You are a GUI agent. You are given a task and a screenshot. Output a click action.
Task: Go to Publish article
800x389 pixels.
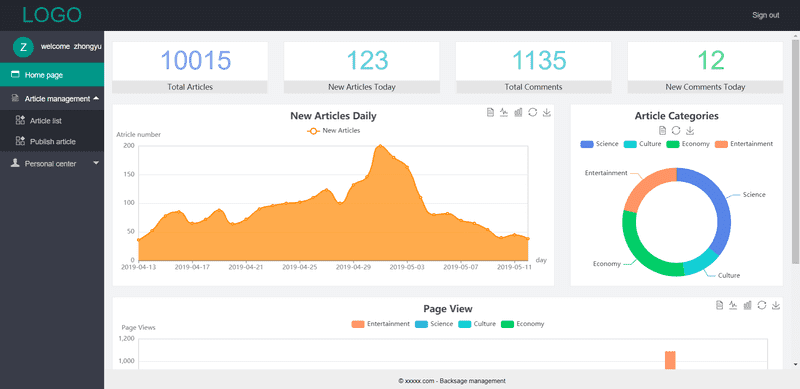52,141
